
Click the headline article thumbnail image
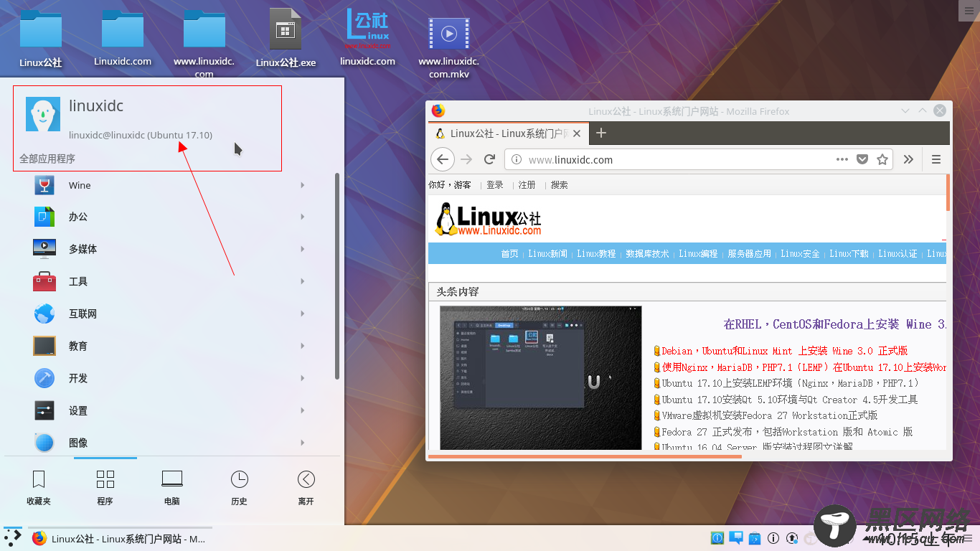540,377
